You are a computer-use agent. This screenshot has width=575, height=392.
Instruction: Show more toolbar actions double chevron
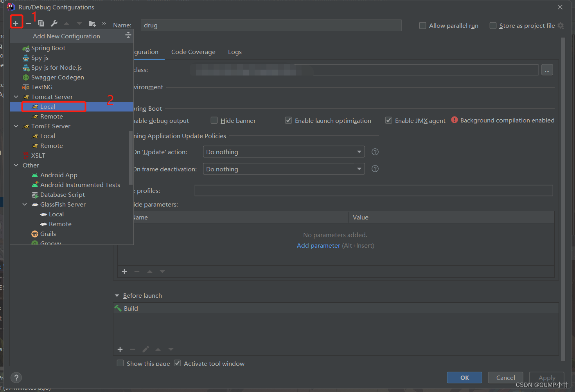tap(104, 23)
